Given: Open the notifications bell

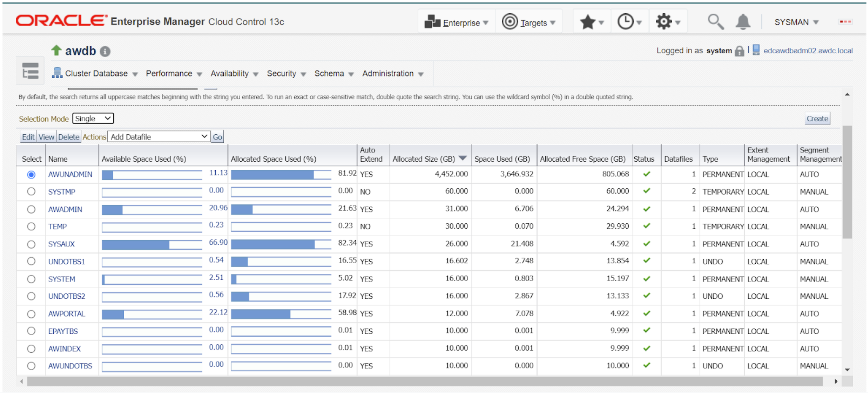Looking at the screenshot, I should tap(743, 22).
